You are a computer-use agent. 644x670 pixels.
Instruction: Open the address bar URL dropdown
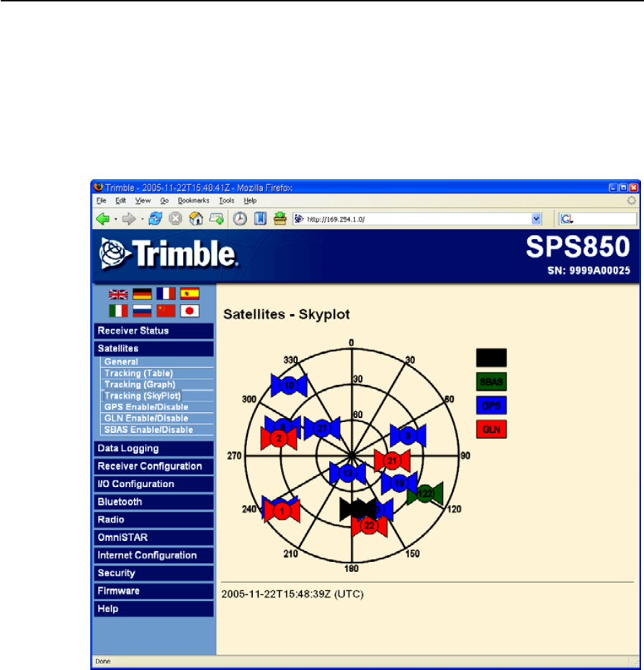point(537,219)
